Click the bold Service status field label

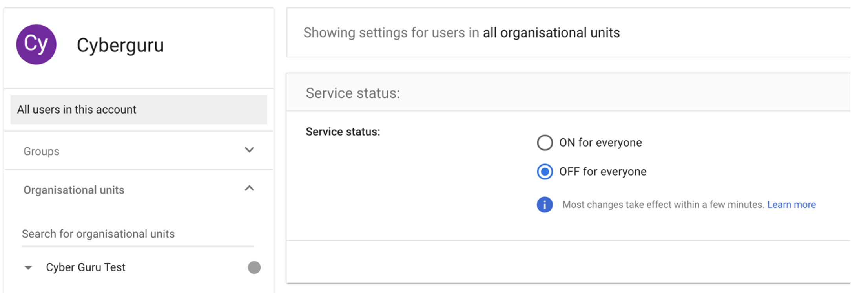[343, 132]
